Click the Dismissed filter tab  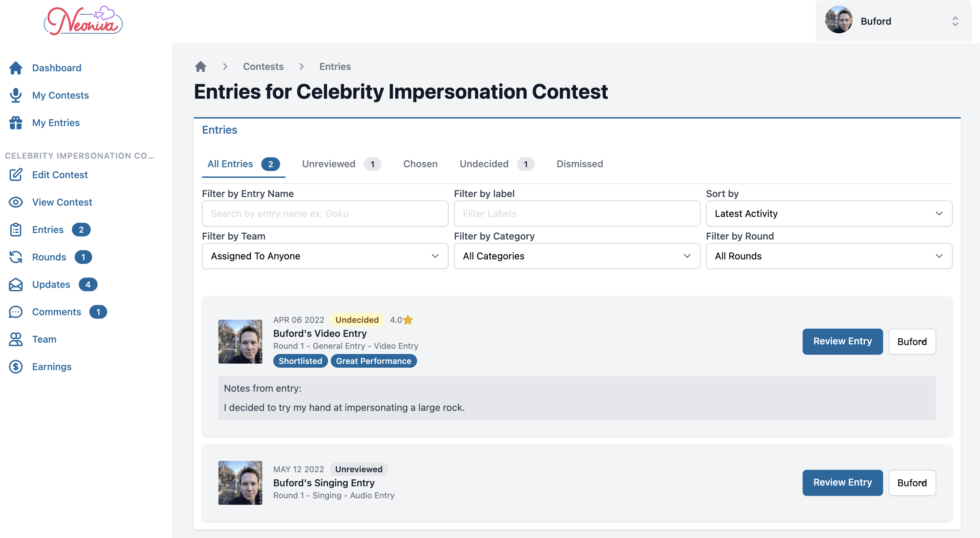580,164
